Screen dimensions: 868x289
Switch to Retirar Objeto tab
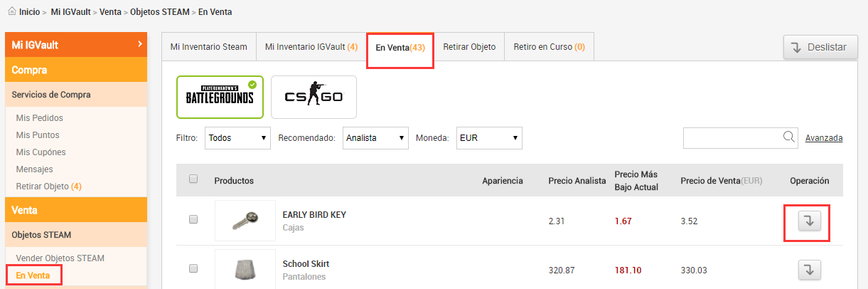[469, 47]
